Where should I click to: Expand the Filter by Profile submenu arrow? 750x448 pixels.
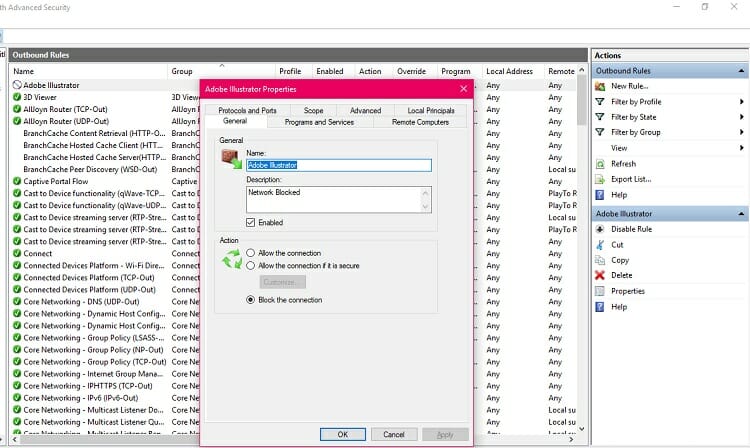click(741, 101)
